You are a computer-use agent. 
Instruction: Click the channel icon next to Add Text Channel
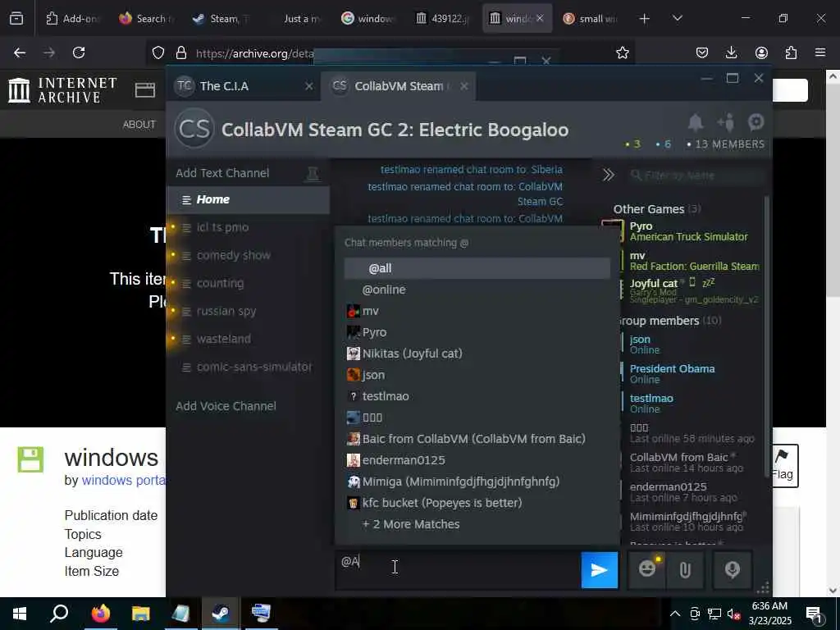(313, 174)
